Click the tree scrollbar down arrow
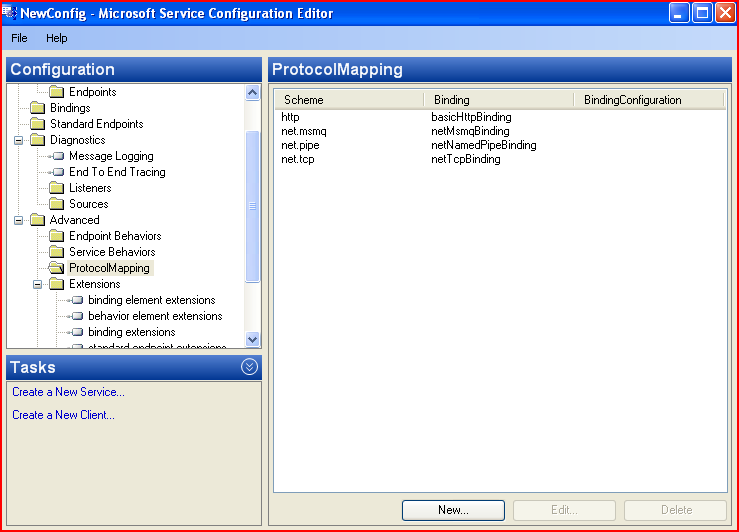This screenshot has height=532, width=739. point(253,339)
